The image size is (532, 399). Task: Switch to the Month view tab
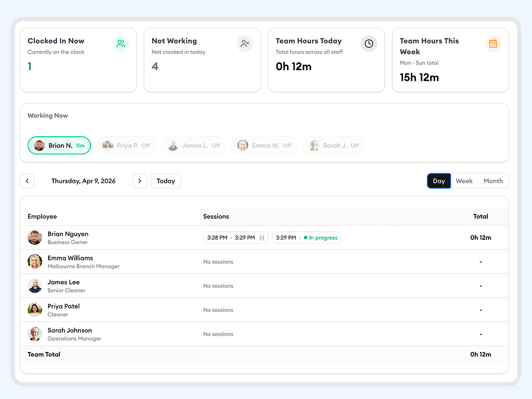[x=493, y=181]
